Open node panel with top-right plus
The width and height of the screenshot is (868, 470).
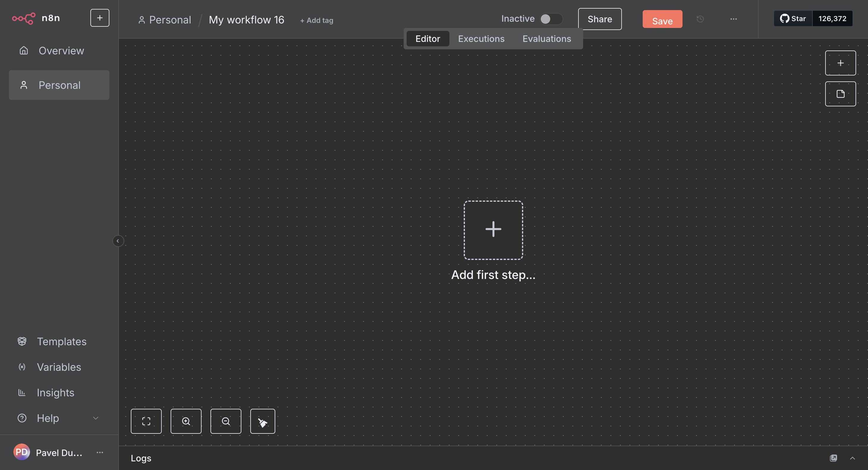tap(840, 63)
